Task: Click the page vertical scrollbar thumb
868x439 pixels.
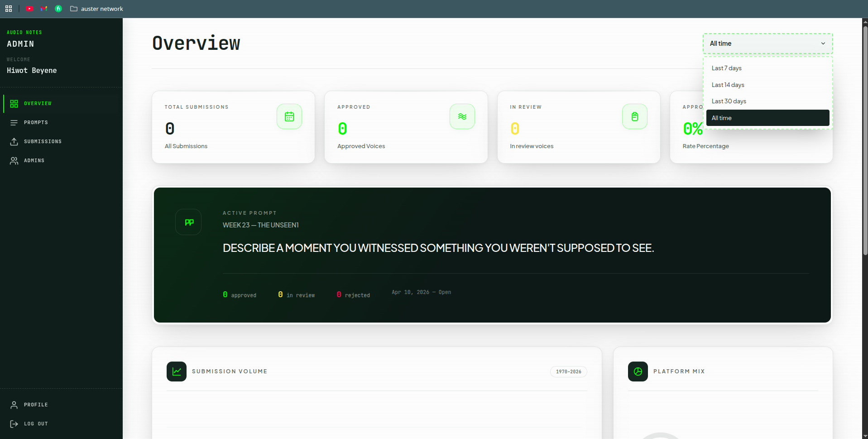Action: click(x=865, y=140)
